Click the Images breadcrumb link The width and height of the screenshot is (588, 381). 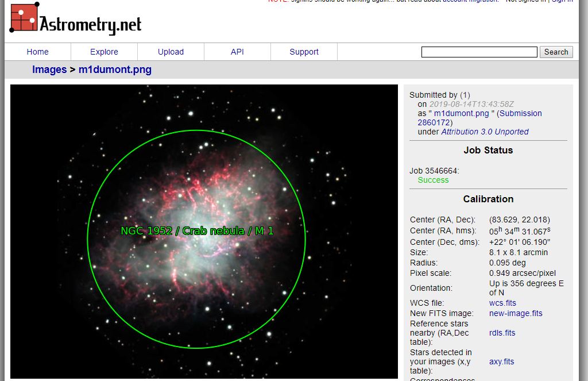[x=49, y=70]
